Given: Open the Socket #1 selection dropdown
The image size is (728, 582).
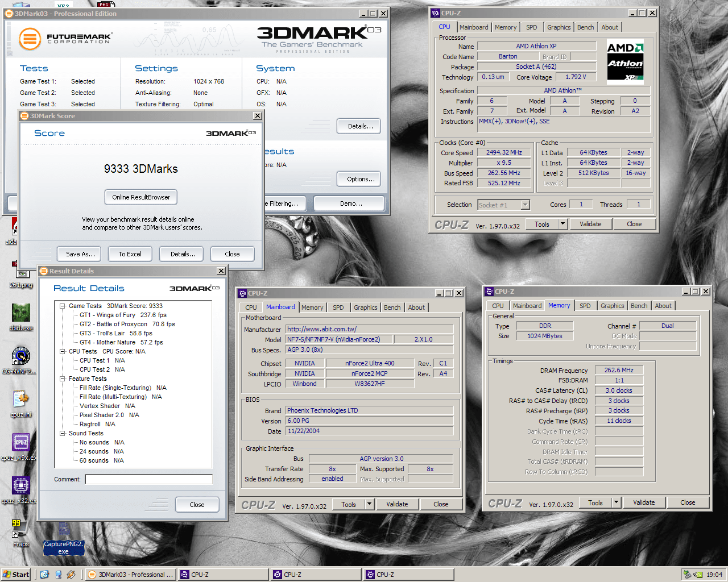Looking at the screenshot, I should click(x=526, y=205).
